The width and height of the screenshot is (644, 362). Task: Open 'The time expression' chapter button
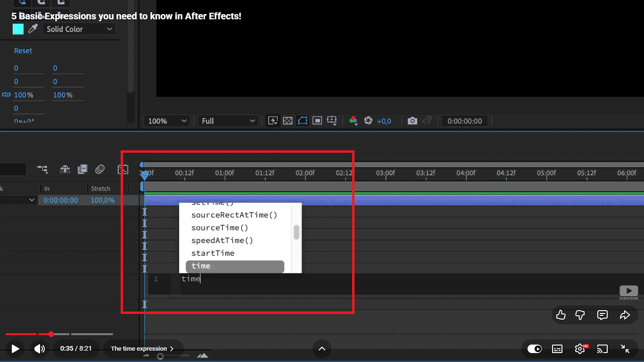point(142,349)
